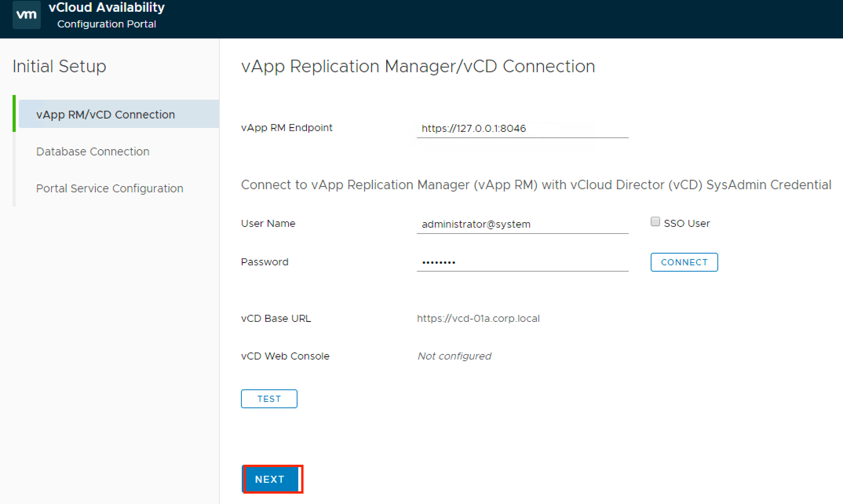Click the VMware vm logo icon

click(26, 15)
